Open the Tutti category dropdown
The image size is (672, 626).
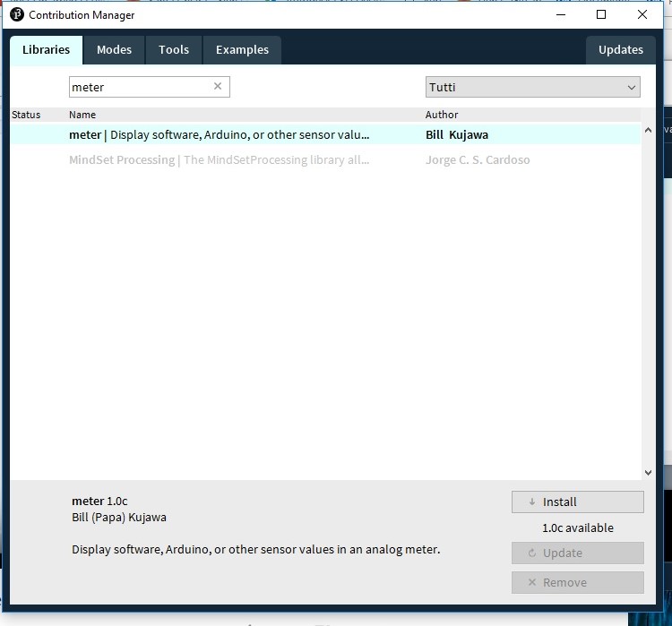click(x=533, y=87)
